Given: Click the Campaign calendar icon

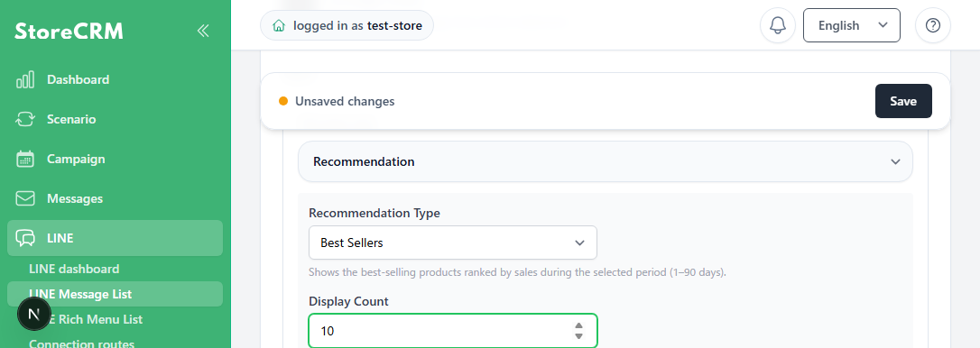Looking at the screenshot, I should pyautogui.click(x=25, y=159).
